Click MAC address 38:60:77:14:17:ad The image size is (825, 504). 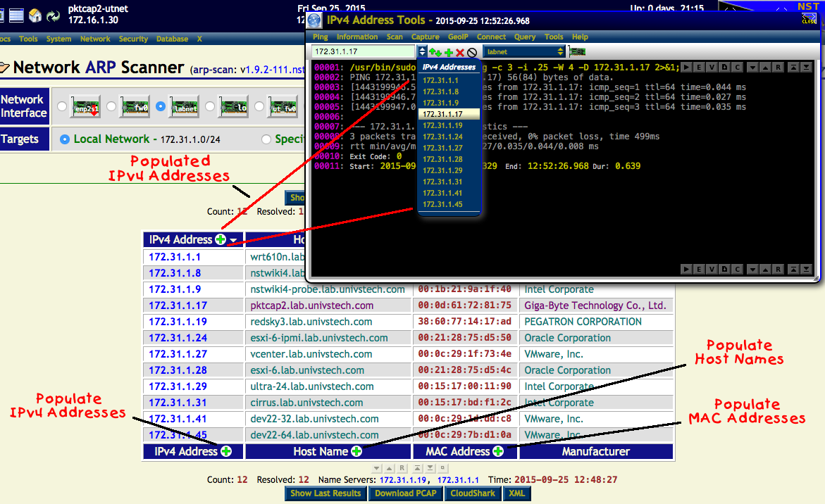click(x=464, y=322)
